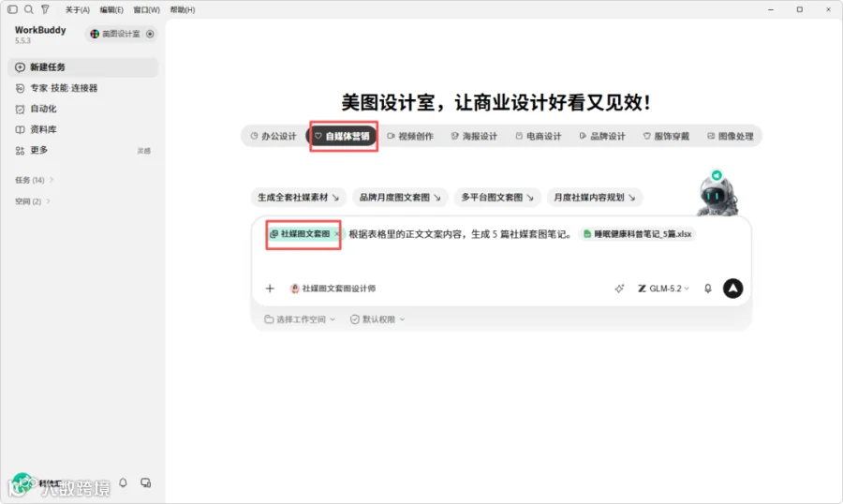
Task: Activate the microphone voice input icon
Action: (708, 289)
